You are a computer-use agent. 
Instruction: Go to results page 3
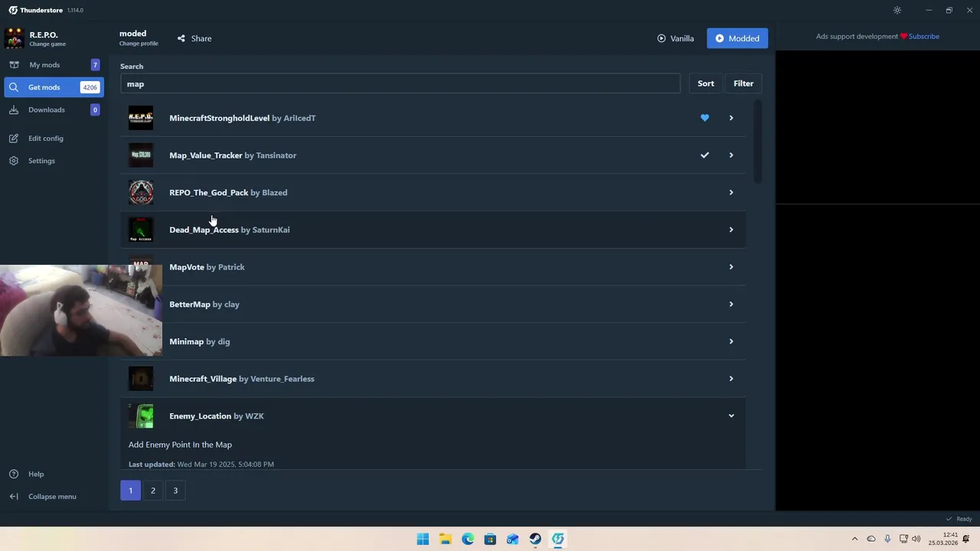175,491
